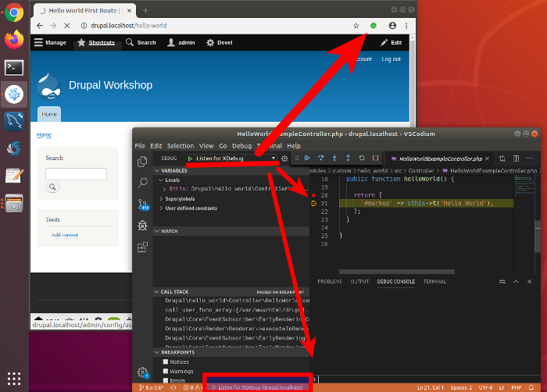This screenshot has height=392, width=547.
Task: Launch MySQL Workbench from the dock
Action: [14, 121]
